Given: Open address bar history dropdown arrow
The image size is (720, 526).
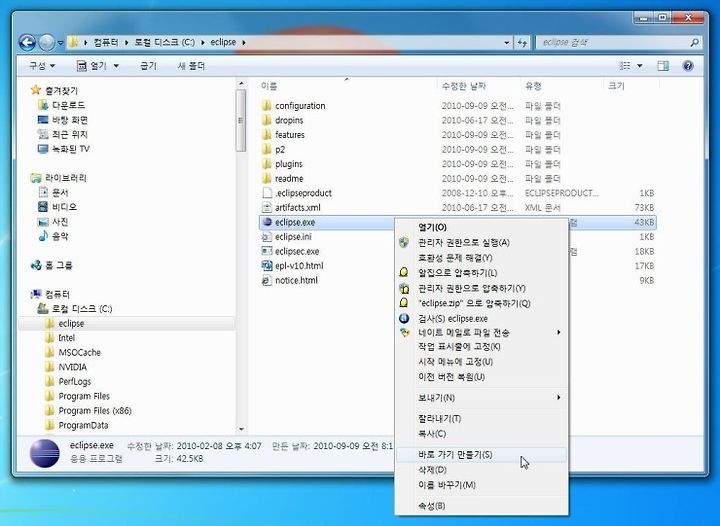Looking at the screenshot, I should pyautogui.click(x=506, y=43).
